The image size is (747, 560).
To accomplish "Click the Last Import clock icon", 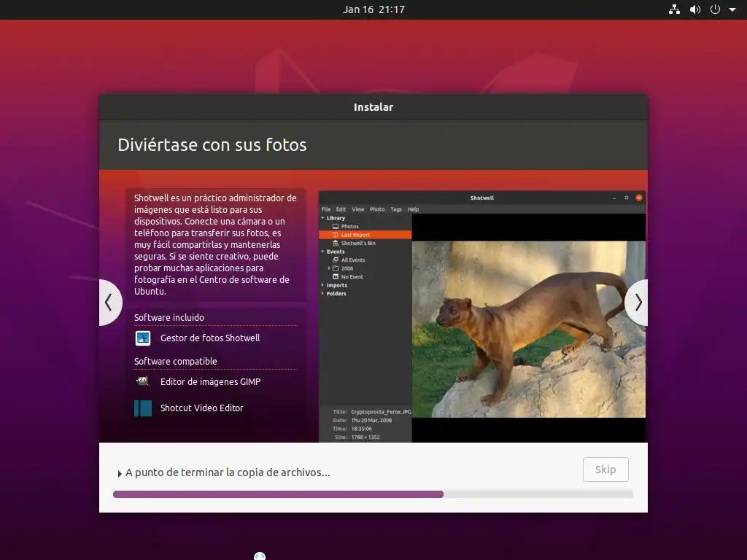I will 336,235.
